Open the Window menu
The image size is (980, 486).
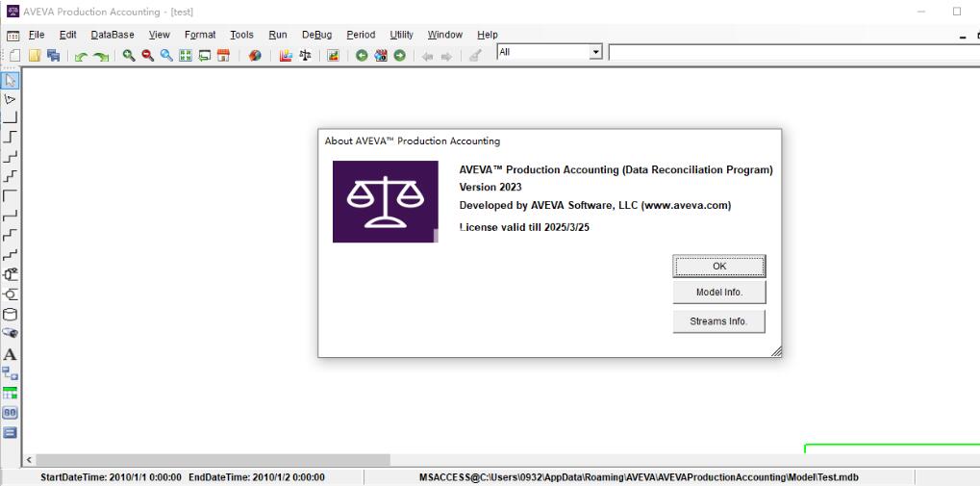coord(445,35)
